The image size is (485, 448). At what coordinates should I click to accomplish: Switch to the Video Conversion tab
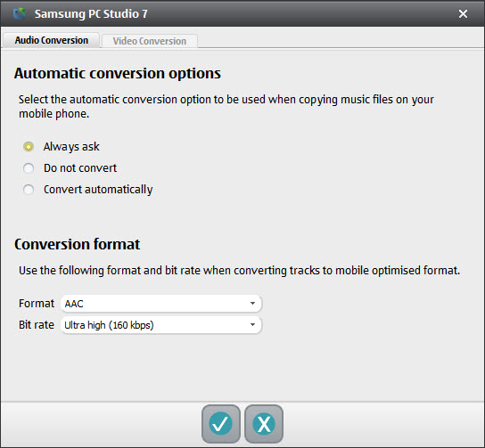pos(150,41)
